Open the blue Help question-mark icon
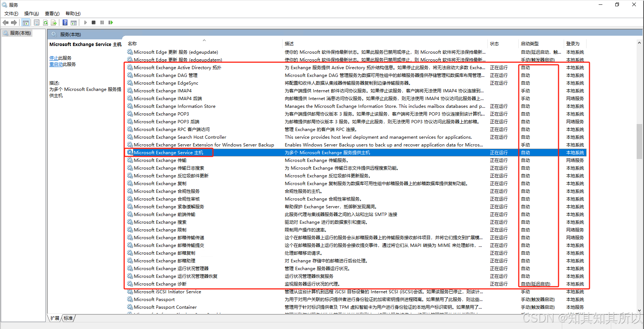644x329 pixels. tap(65, 22)
